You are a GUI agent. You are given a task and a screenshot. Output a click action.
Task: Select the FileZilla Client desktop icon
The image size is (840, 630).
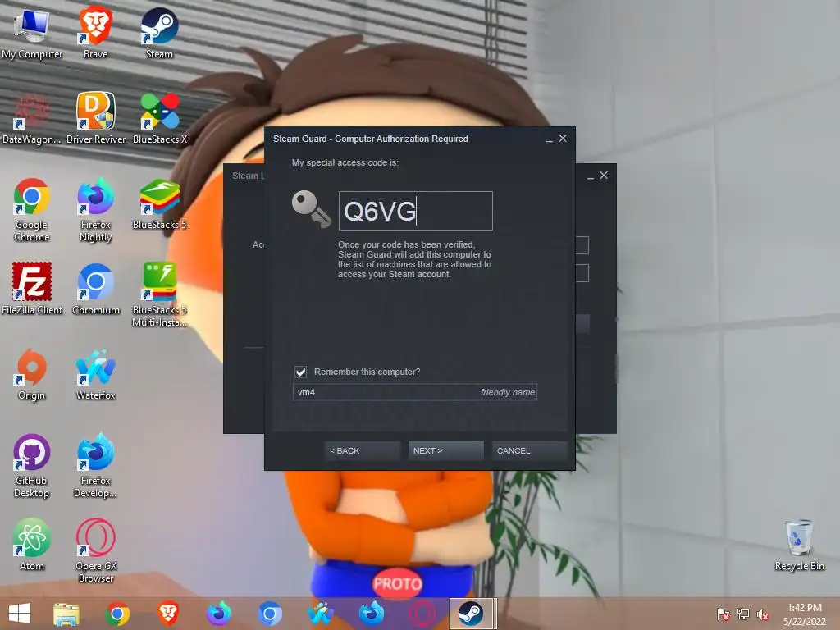pos(32,289)
